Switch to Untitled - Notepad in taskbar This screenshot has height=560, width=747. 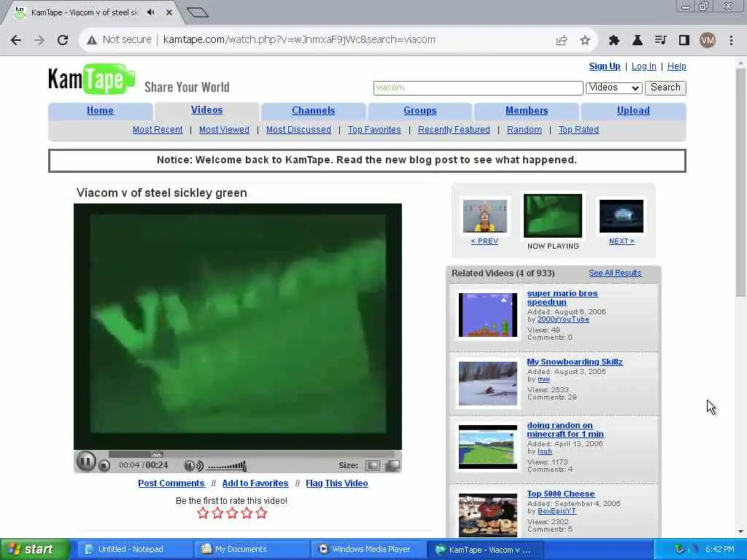click(x=133, y=549)
